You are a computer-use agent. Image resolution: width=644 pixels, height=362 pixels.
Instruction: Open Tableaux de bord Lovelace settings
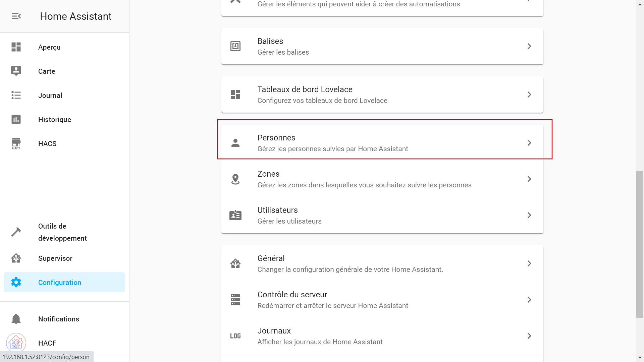coord(382,95)
